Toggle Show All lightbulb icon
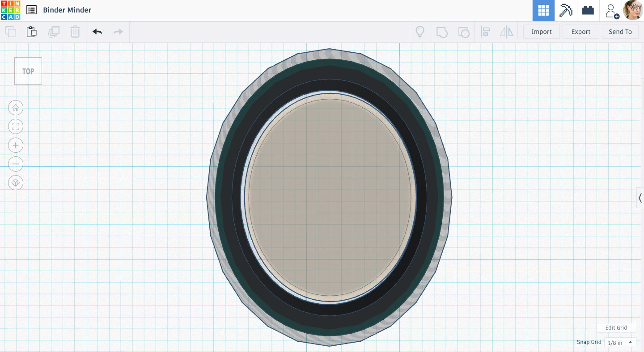The width and height of the screenshot is (644, 352). tap(420, 32)
